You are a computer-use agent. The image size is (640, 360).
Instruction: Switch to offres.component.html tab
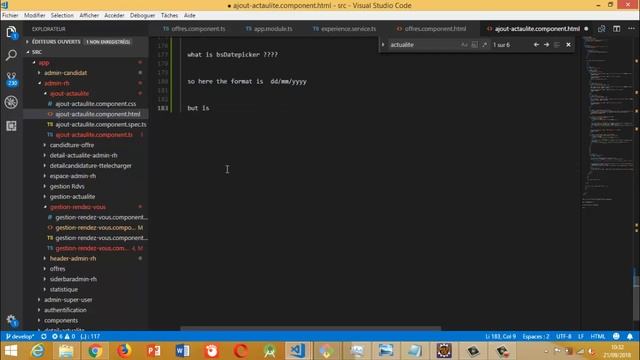pyautogui.click(x=431, y=29)
